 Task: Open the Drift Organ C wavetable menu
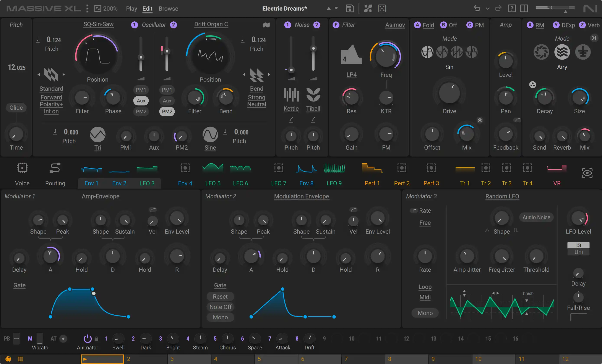click(211, 24)
